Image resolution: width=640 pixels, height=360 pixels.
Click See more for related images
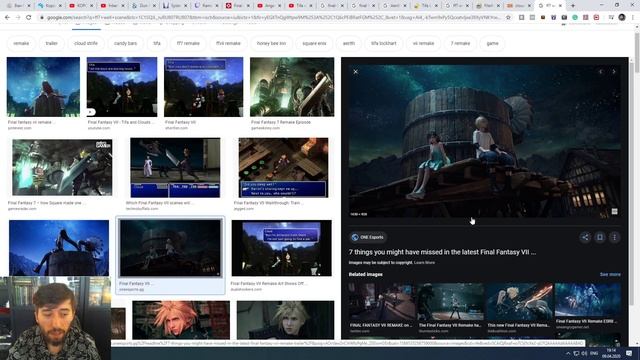pos(610,274)
